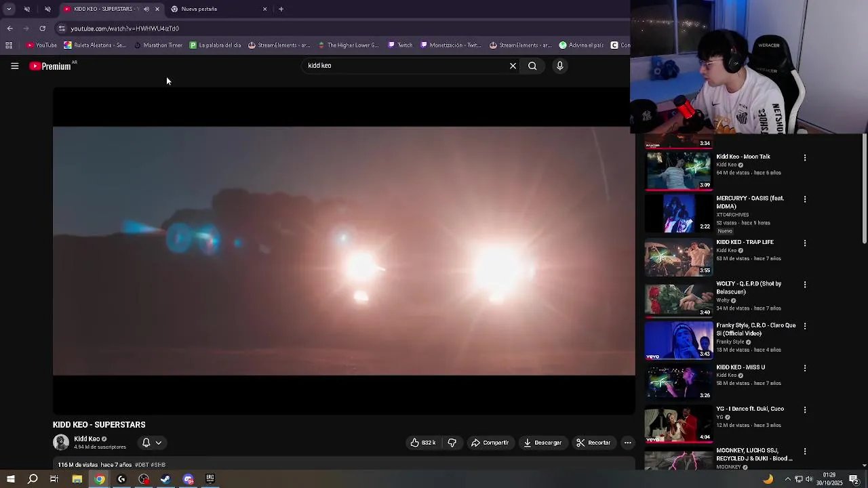Screen dimensions: 868x488
Task: Open KIDD KEO - MISS U thumbnail
Action: [678, 382]
